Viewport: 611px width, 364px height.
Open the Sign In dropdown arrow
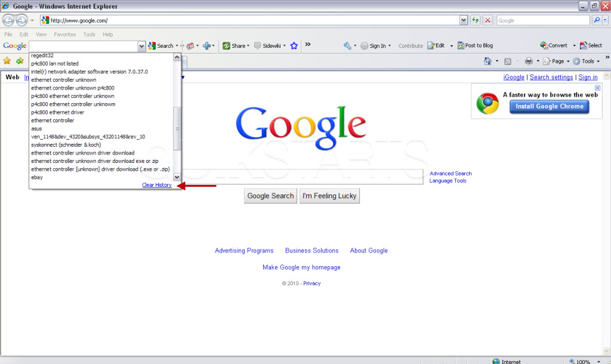click(x=389, y=45)
